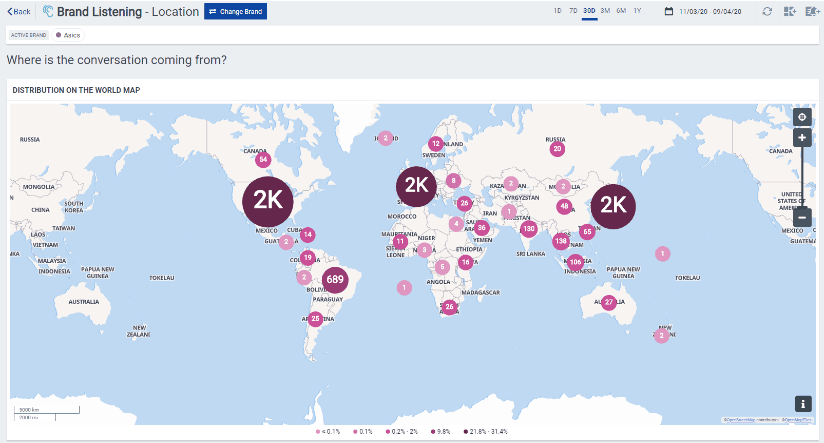Click the add-to-dashboard icon beside refresh

(x=789, y=11)
